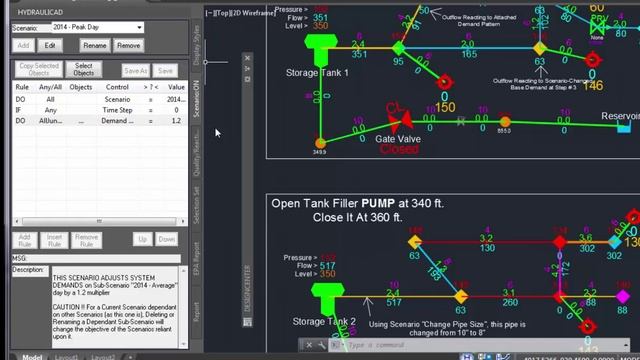Switch to the Layout1 tab
The height and width of the screenshot is (360, 640).
point(66,357)
